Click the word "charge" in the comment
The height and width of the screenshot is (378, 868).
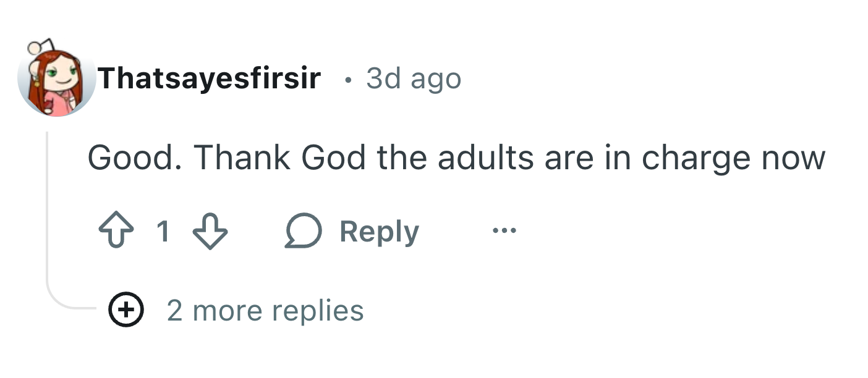coord(686,159)
